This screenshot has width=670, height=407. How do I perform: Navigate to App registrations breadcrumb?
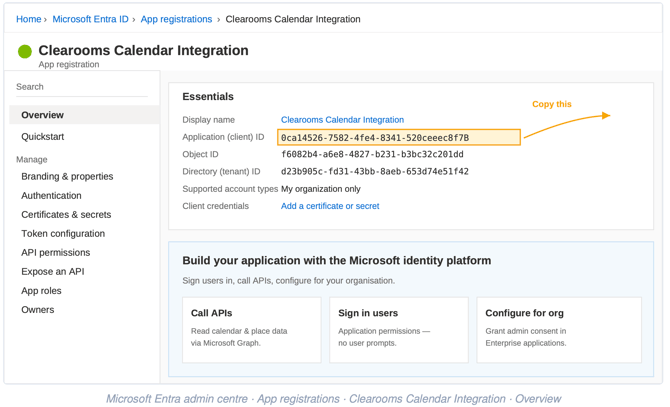tap(176, 19)
